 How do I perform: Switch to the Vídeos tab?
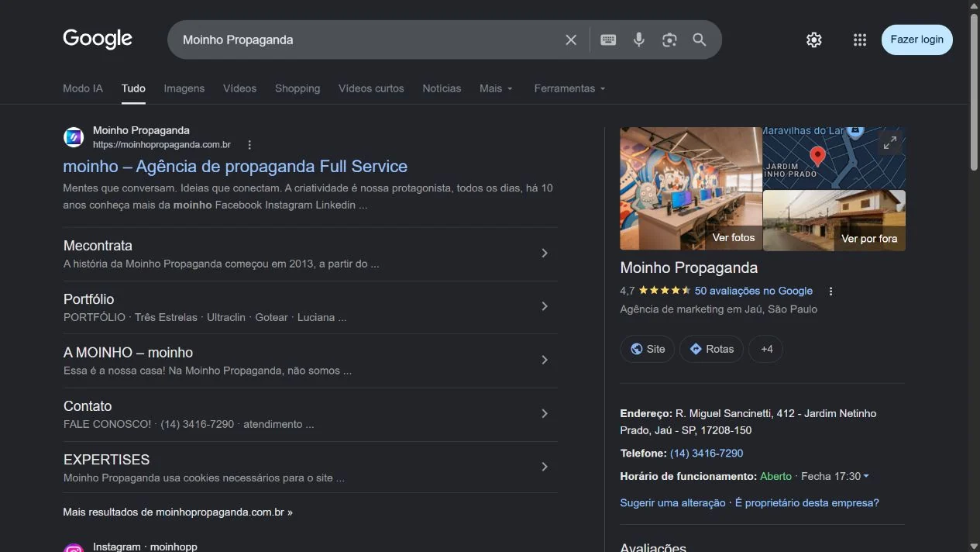pyautogui.click(x=239, y=88)
